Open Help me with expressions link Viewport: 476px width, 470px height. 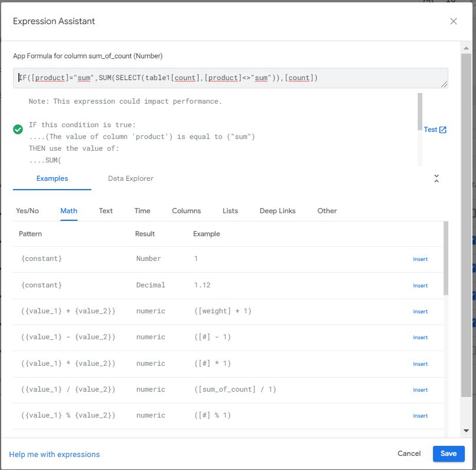point(54,454)
